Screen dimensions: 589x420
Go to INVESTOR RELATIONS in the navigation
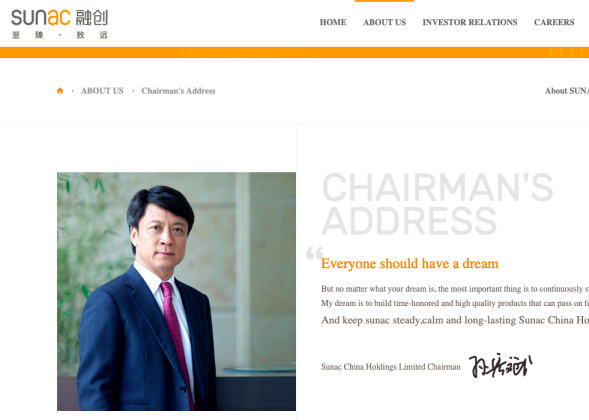[470, 22]
